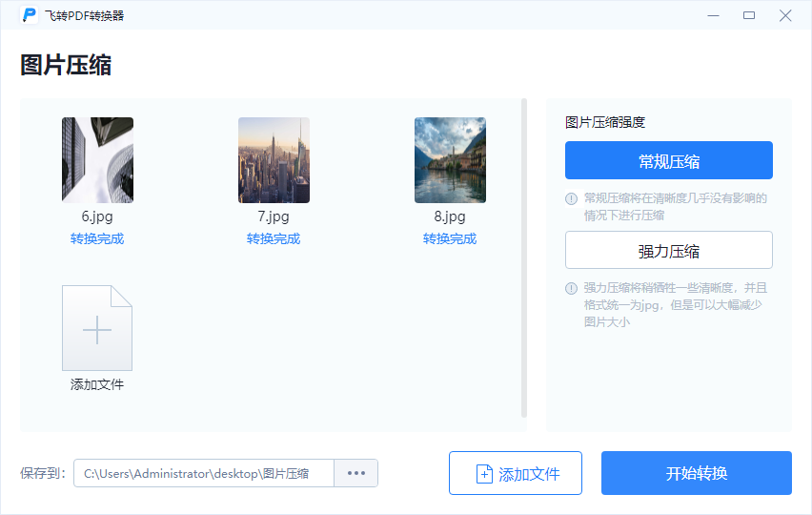
Task: Select the 6.jpg skyscraper thumbnail
Action: point(97,160)
